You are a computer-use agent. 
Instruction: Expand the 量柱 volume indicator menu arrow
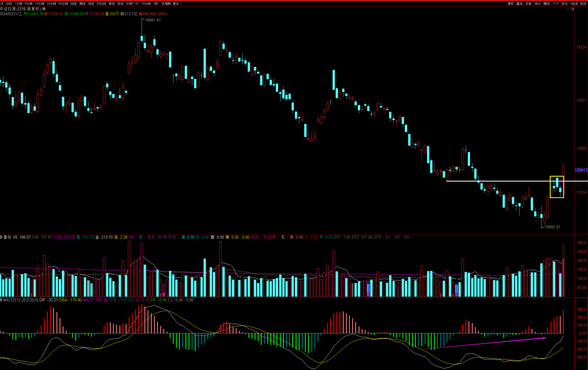click(1, 237)
